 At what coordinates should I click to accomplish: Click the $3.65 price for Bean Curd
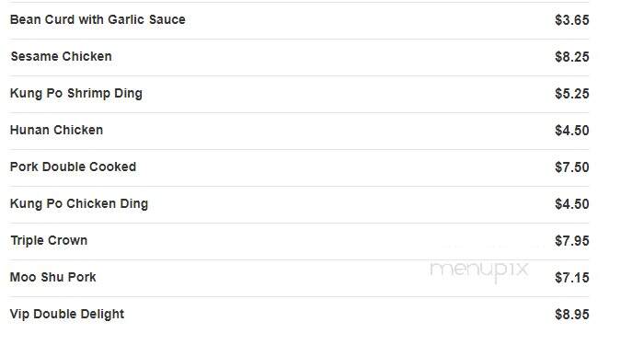click(571, 19)
